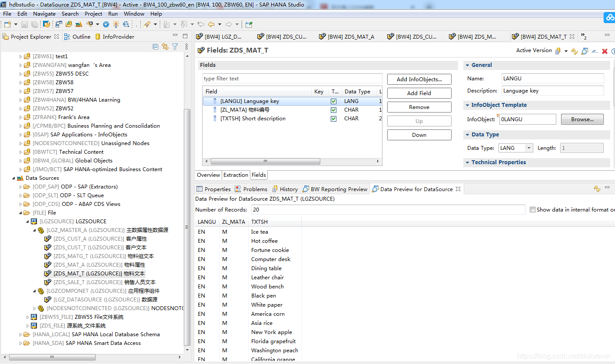The image size is (615, 364).
Task: Click the Forward navigation arrow in toolbar
Action: click(x=229, y=24)
